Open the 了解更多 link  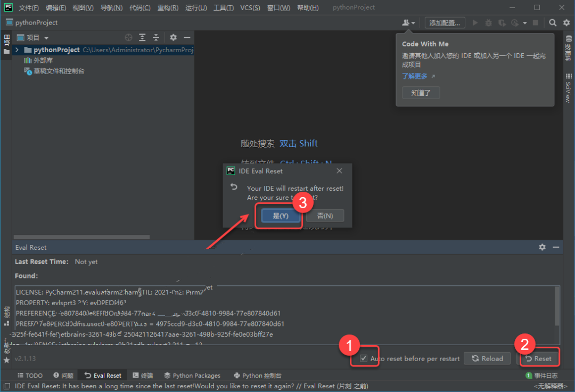[x=415, y=76]
